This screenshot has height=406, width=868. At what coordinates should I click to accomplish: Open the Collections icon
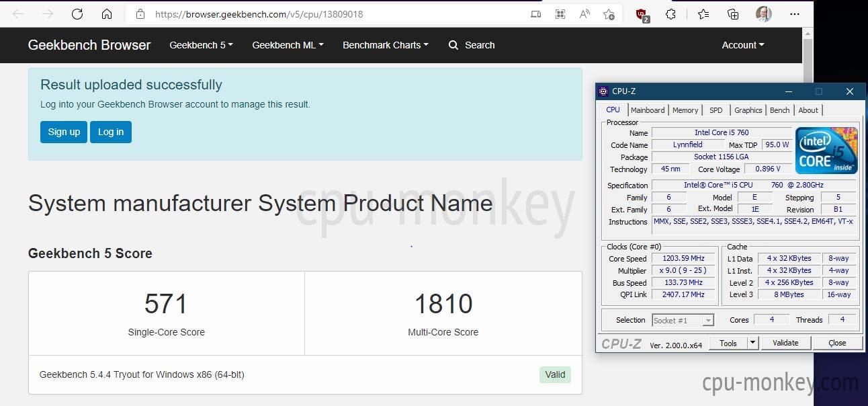733,14
